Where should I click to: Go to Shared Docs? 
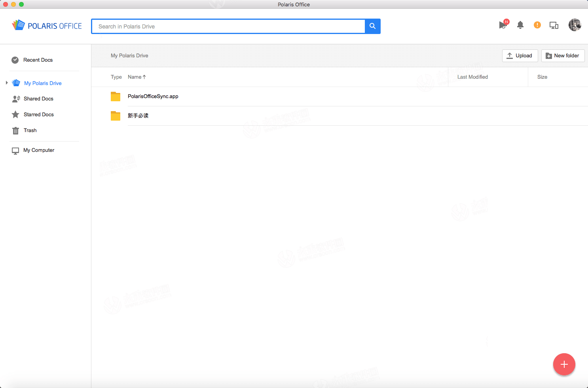[38, 99]
